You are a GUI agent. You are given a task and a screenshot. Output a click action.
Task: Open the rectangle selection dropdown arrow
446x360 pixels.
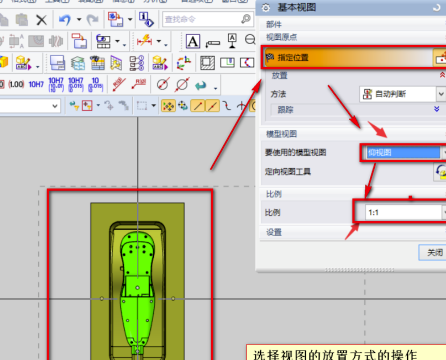tap(154, 106)
